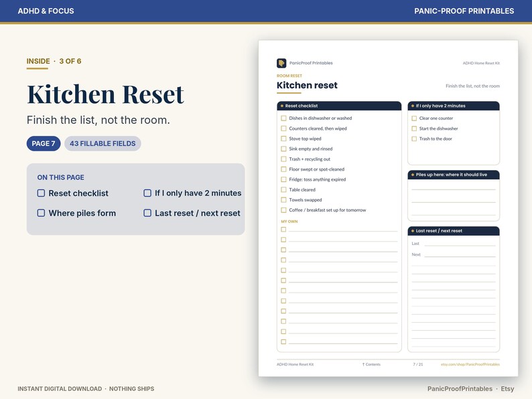Click the ADHD & FOCUS banner text
The width and height of the screenshot is (532, 399).
[x=46, y=11]
